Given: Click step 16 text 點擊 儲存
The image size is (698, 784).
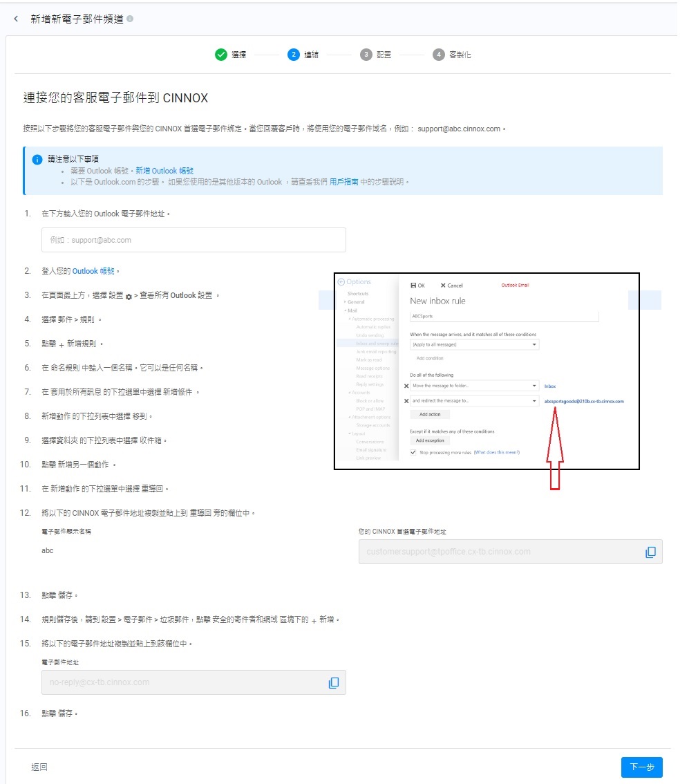Looking at the screenshot, I should pyautogui.click(x=59, y=713).
